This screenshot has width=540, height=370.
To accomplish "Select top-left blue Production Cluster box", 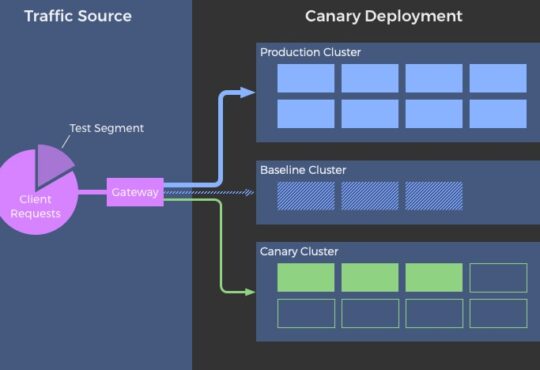I will click(306, 78).
